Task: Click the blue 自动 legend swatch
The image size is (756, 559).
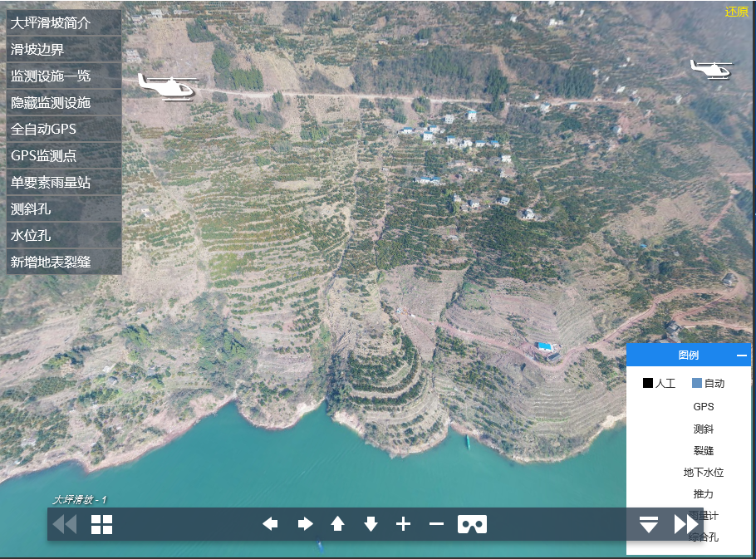Action: pyautogui.click(x=697, y=384)
